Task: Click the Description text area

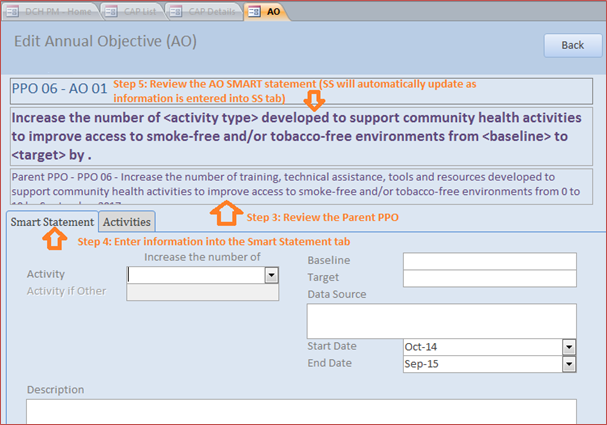Action: [302, 412]
